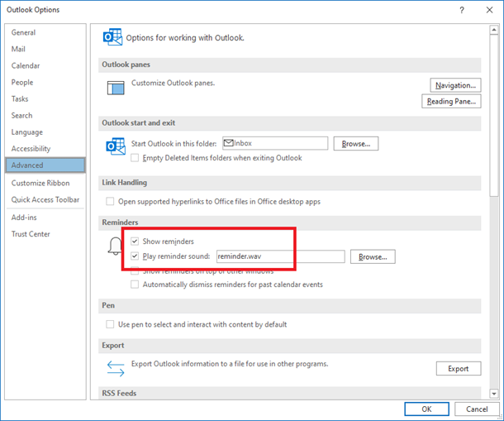Open the Trust Center category
Image resolution: width=504 pixels, height=421 pixels.
coord(31,234)
